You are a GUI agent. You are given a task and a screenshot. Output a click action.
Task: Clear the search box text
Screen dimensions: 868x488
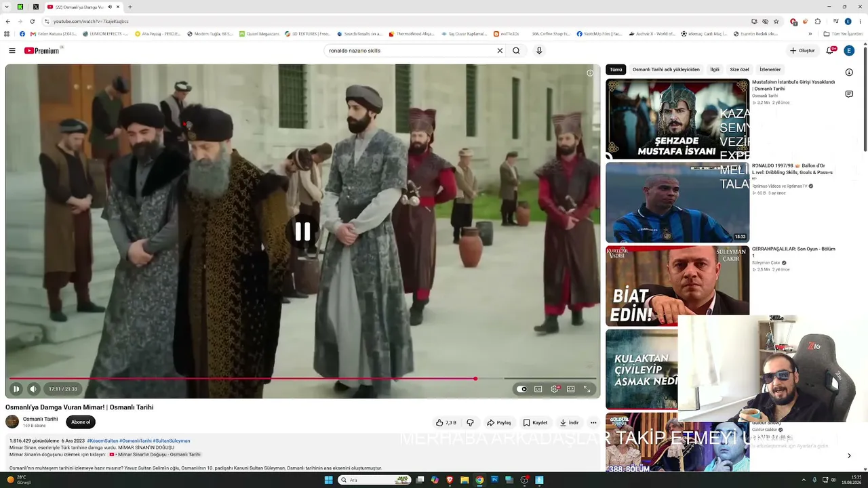click(x=500, y=51)
